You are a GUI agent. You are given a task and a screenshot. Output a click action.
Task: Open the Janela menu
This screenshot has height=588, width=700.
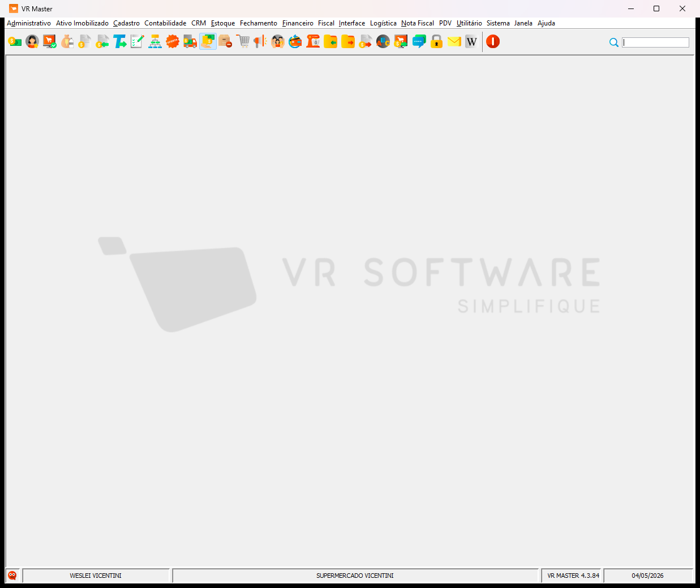[523, 23]
